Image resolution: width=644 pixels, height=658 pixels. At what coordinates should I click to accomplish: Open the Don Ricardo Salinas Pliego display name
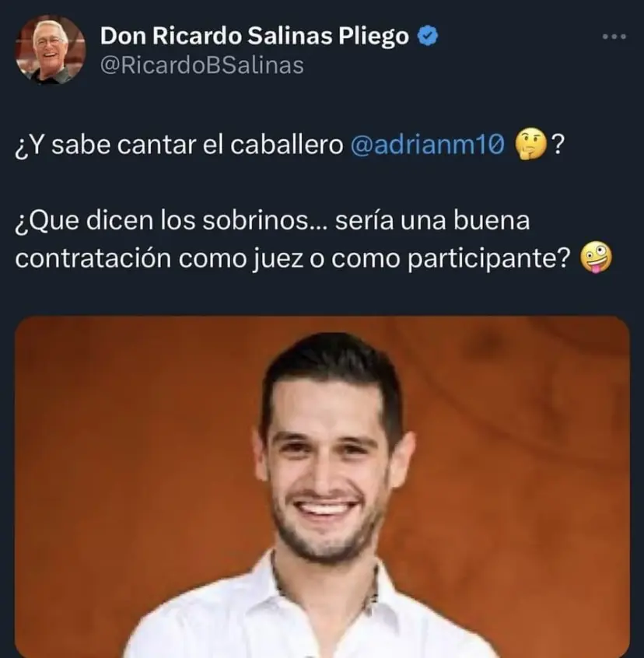click(x=254, y=36)
